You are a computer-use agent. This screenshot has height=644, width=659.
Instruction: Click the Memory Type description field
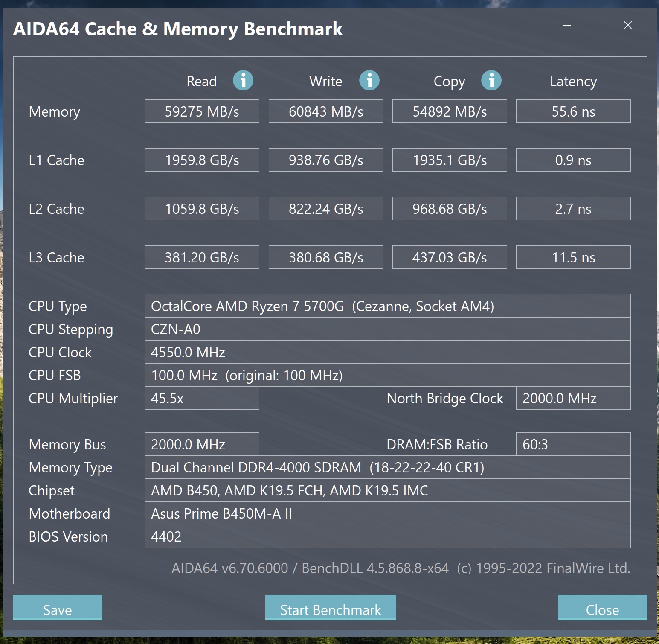point(387,467)
